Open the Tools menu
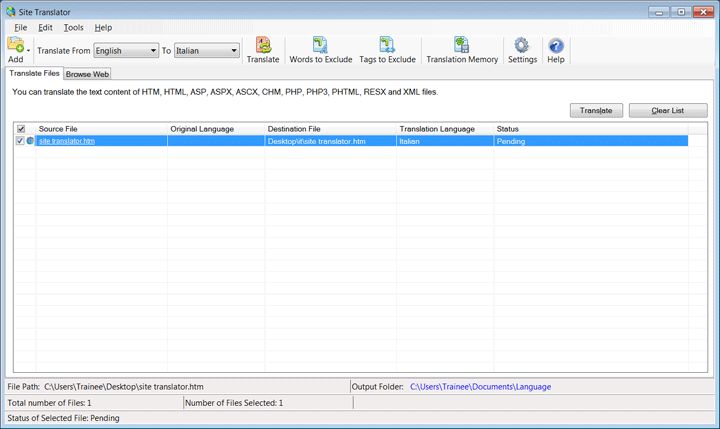 (x=73, y=28)
